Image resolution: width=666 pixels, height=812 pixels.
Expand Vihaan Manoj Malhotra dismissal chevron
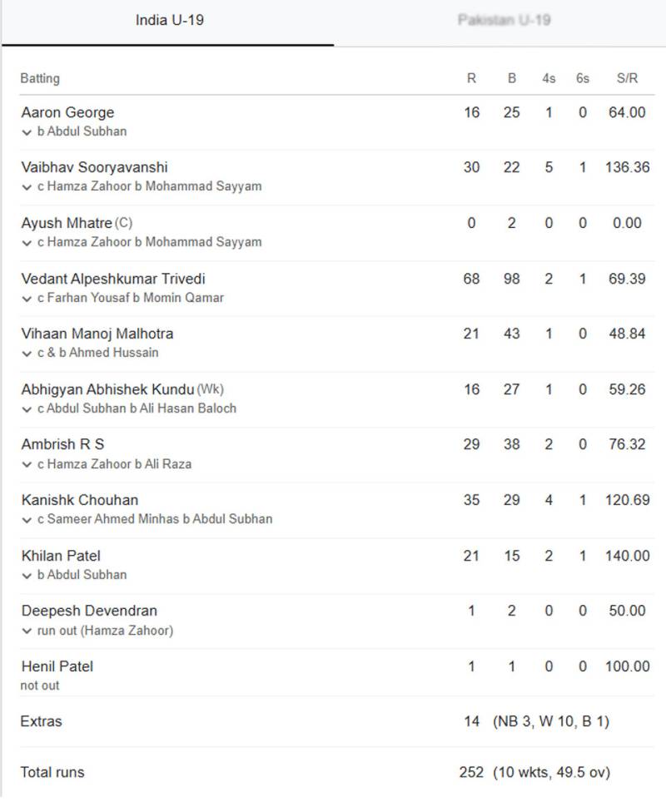(27, 354)
